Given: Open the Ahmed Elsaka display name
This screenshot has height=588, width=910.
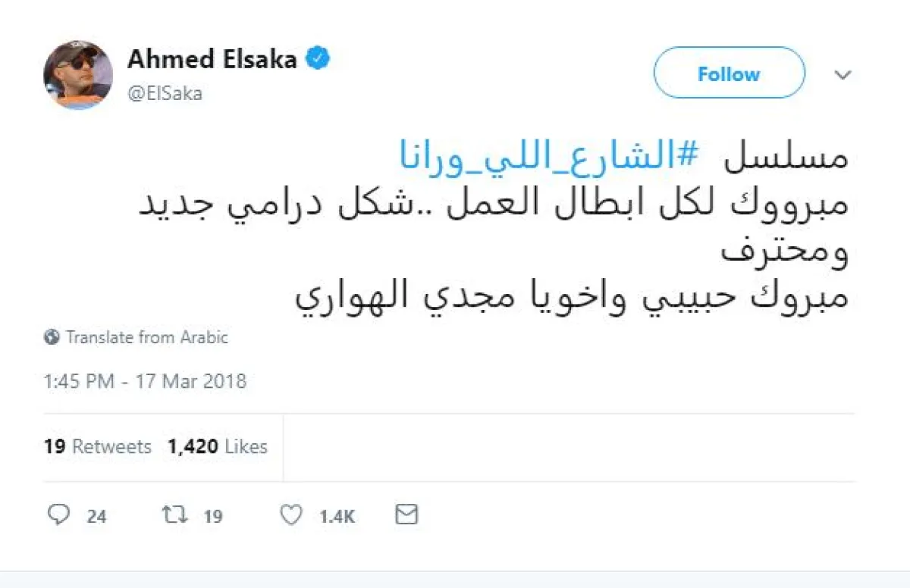Looking at the screenshot, I should tap(212, 59).
